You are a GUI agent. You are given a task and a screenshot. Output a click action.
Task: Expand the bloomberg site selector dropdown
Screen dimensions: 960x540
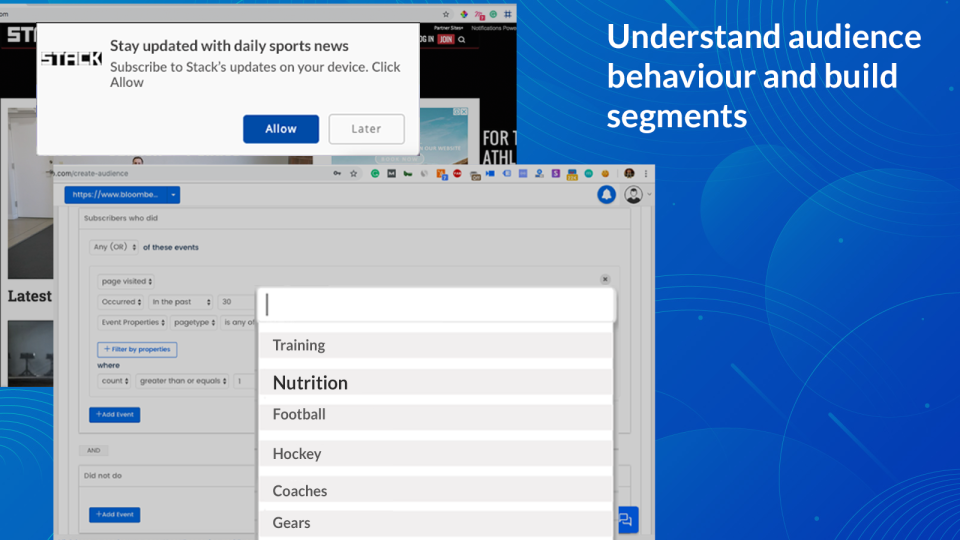[x=173, y=195]
